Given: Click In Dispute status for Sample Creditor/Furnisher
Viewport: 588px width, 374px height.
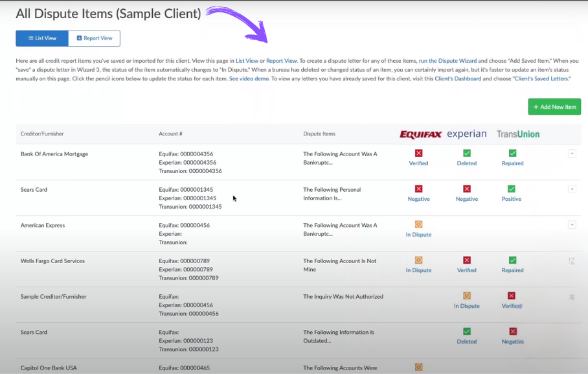Looking at the screenshot, I should coord(466,306).
